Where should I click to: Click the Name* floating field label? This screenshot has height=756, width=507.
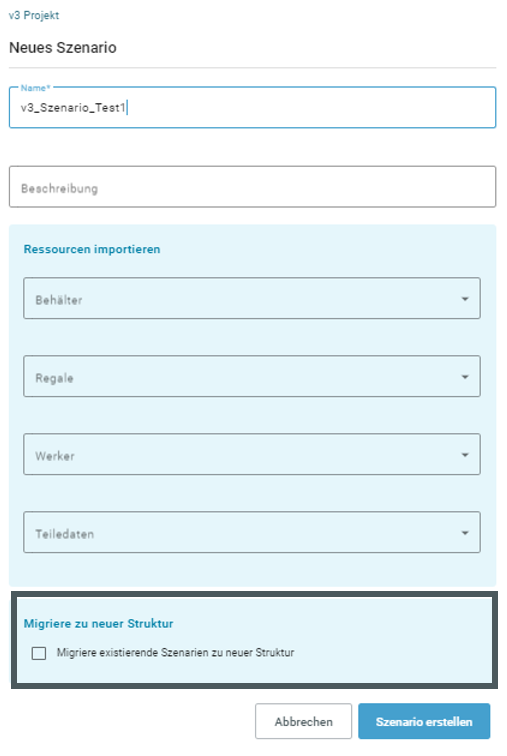pos(35,88)
